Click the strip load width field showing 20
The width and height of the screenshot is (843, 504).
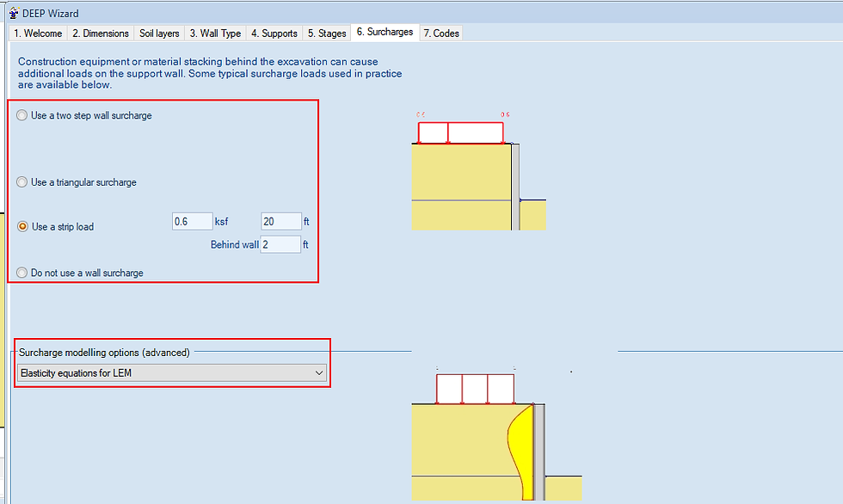point(281,221)
